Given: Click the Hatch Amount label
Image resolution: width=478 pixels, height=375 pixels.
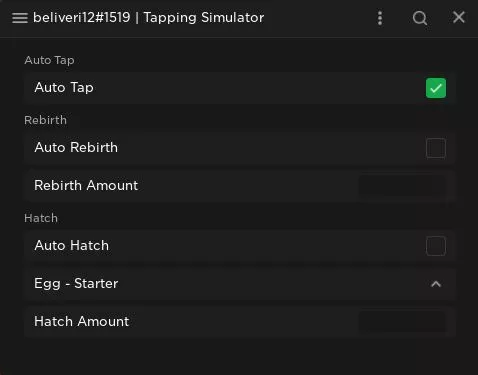Looking at the screenshot, I should click(82, 321).
